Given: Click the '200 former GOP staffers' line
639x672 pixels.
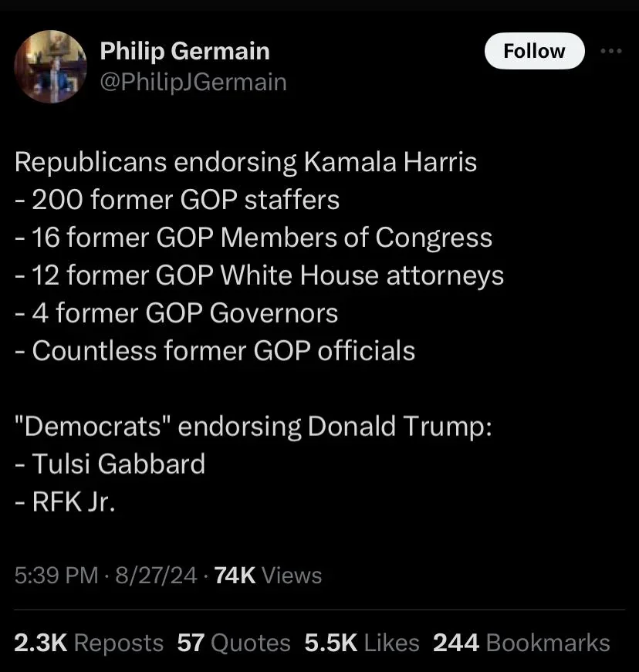Looking at the screenshot, I should click(177, 200).
